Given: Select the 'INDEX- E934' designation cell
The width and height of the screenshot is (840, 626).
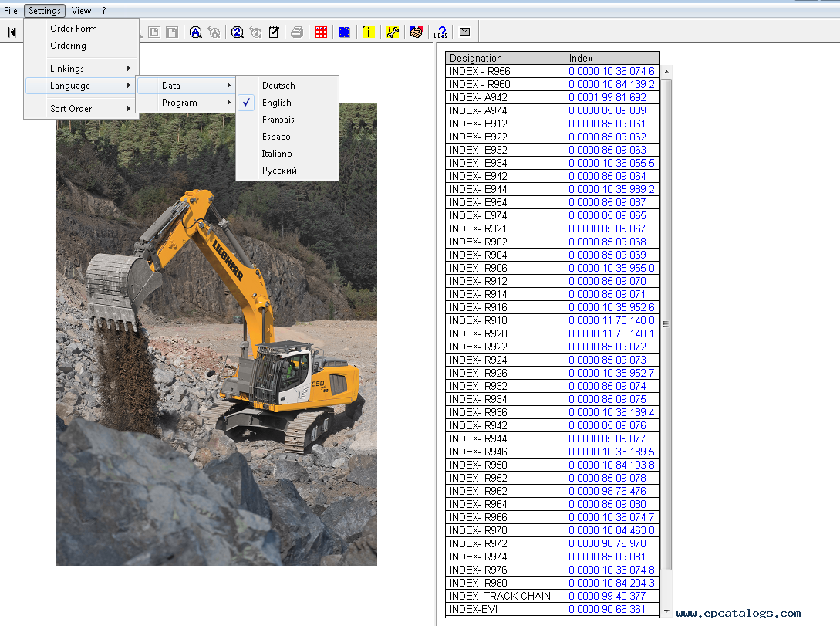Looking at the screenshot, I should 505,163.
